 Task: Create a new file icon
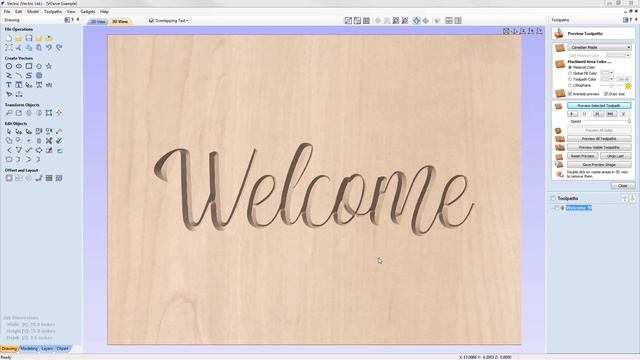coord(9,38)
